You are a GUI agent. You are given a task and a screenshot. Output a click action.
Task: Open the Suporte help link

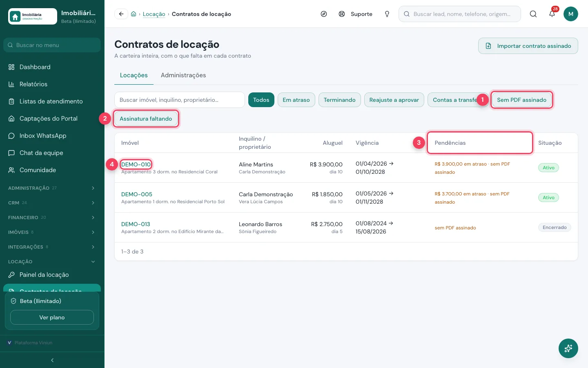[x=356, y=14]
